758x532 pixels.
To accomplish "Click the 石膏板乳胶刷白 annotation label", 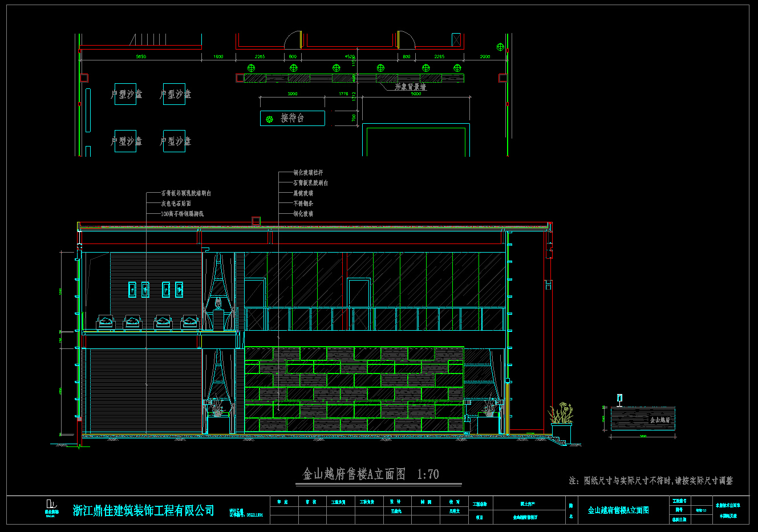I will (311, 183).
